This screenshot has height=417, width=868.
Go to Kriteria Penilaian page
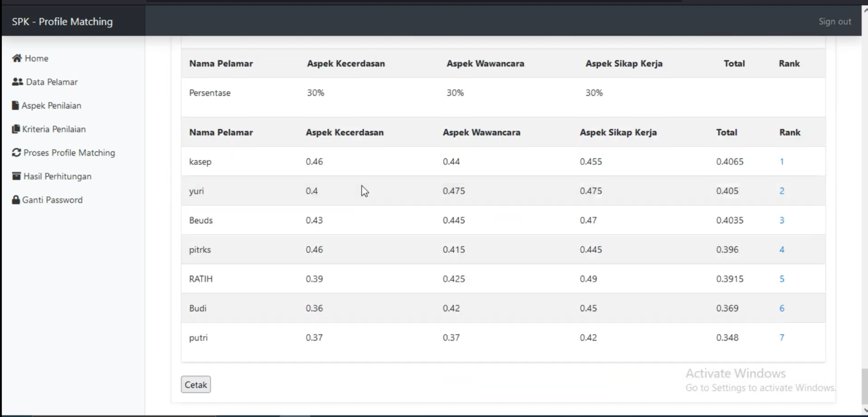click(49, 129)
